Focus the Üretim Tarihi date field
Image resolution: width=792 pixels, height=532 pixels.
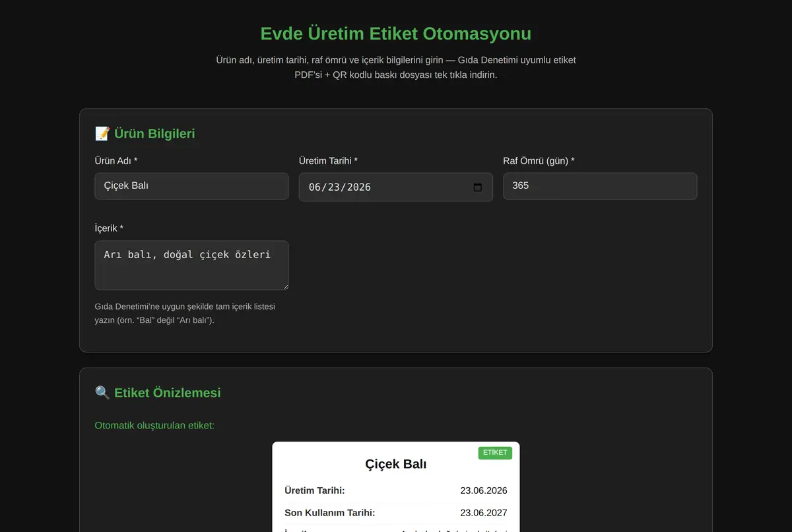coord(395,187)
